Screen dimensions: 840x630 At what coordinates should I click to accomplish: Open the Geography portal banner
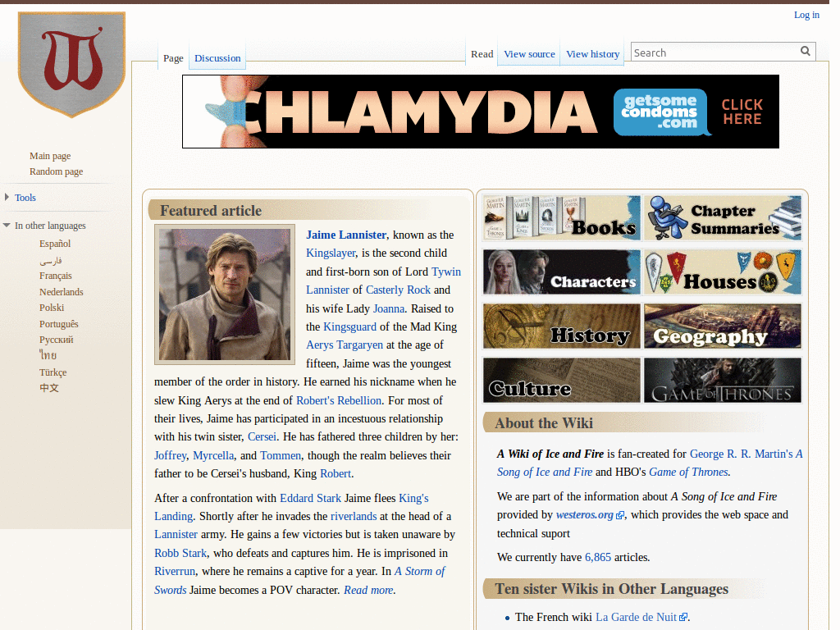point(723,326)
